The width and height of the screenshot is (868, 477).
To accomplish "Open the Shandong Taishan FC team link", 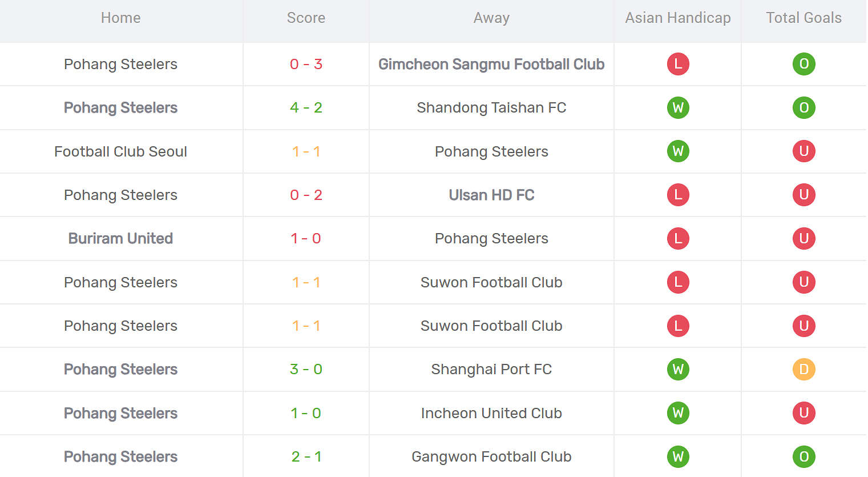I will tap(491, 107).
